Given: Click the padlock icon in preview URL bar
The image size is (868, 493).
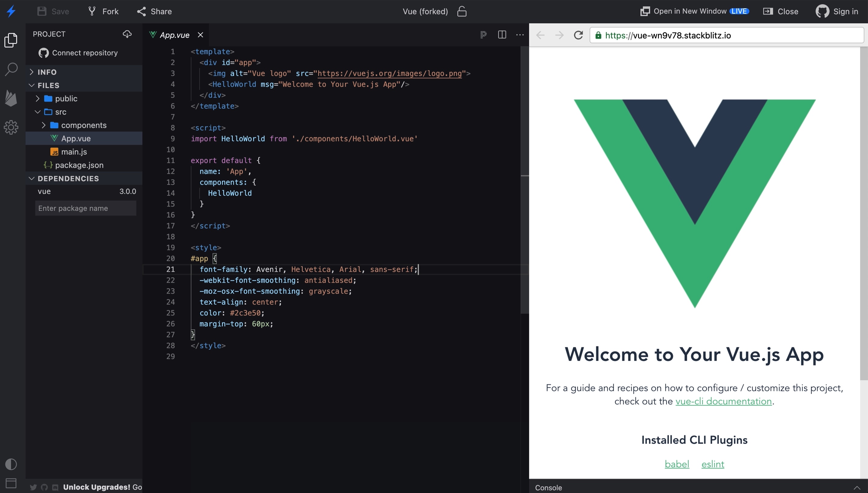Looking at the screenshot, I should click(598, 35).
